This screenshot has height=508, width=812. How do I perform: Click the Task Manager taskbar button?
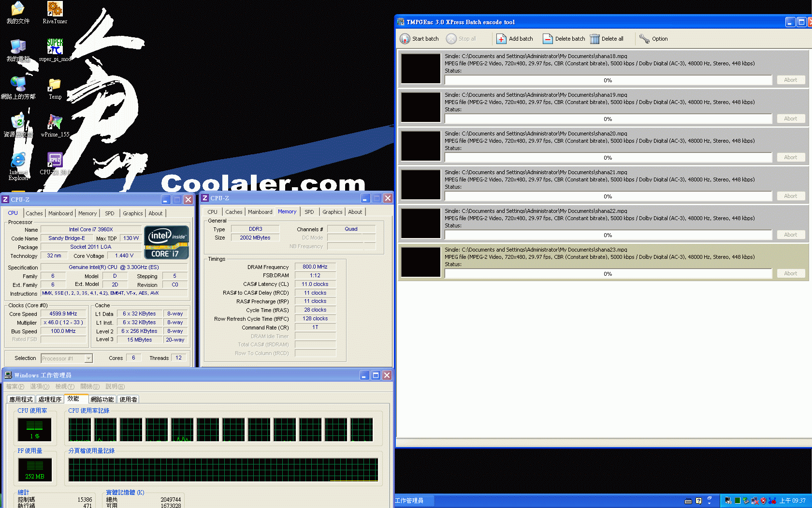click(x=413, y=501)
